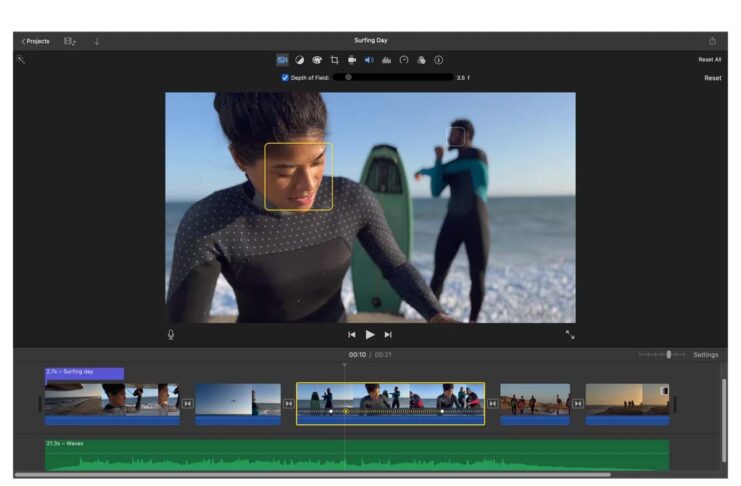Image resolution: width=741 pixels, height=486 pixels.
Task: Click the magic wand auto-enhance icon
Action: coord(21,60)
